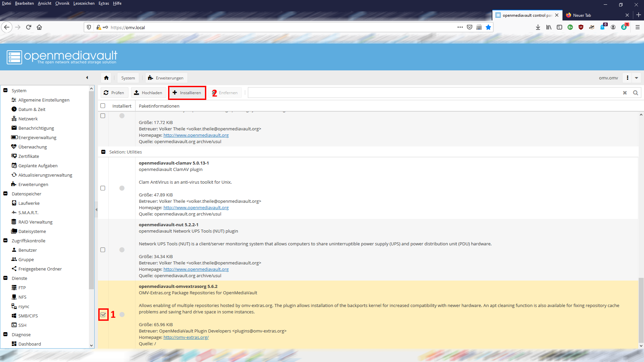The width and height of the screenshot is (644, 362).
Task: Open NFS service settings
Action: [x=22, y=297]
